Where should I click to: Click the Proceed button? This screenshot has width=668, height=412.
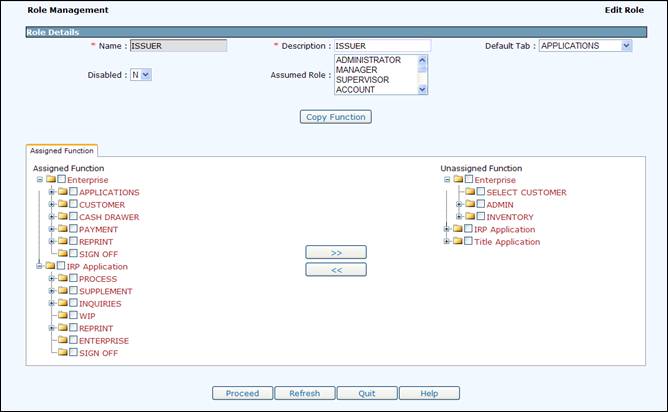[242, 394]
